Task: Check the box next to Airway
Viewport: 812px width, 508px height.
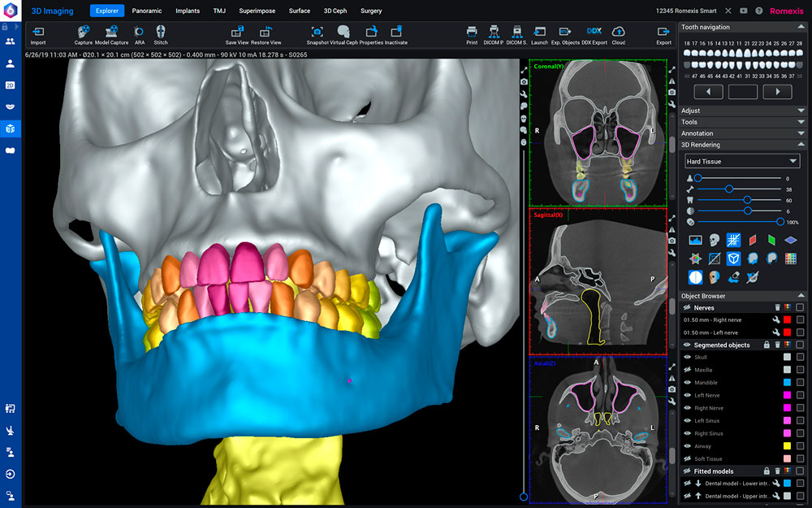Action: point(800,446)
